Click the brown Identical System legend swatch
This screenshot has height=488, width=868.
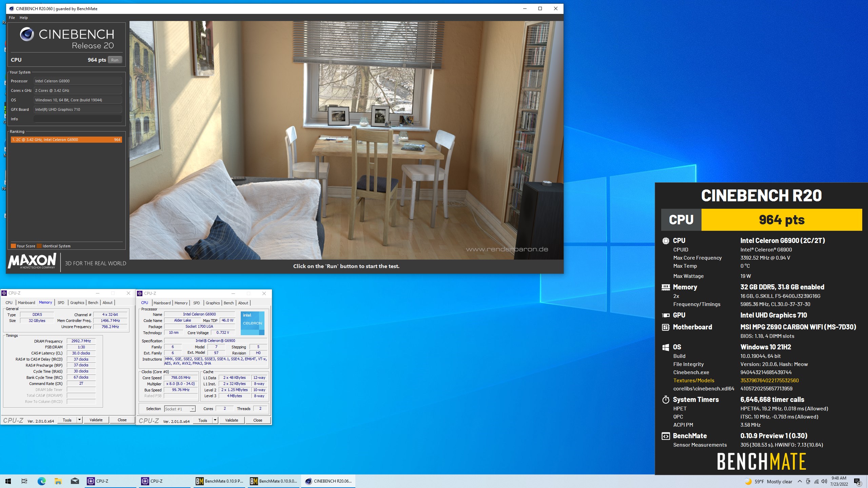pos(39,246)
